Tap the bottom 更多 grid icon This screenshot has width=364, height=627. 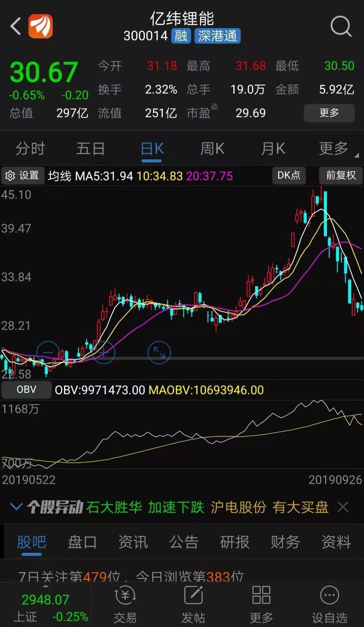(261, 595)
